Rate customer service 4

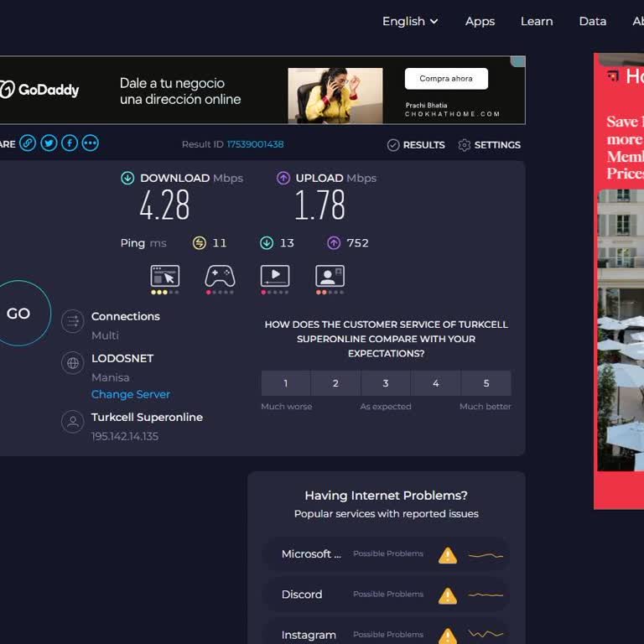436,383
